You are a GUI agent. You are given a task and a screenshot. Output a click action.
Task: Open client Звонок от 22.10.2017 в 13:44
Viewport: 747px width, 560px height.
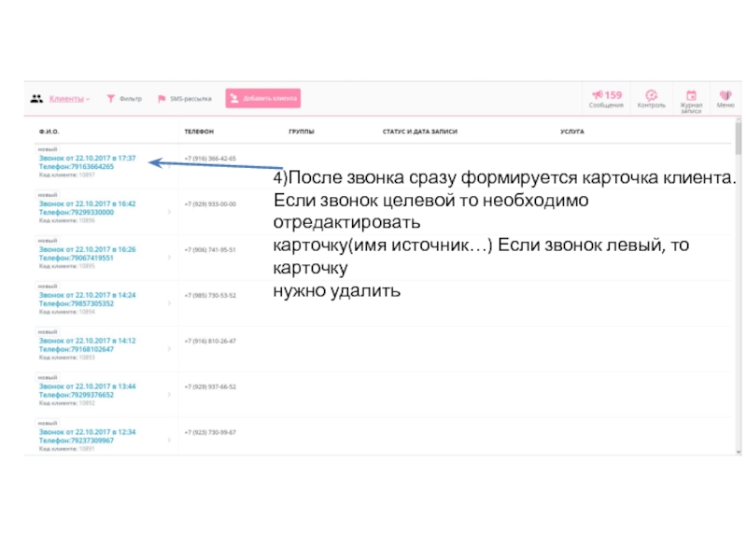pos(87,386)
